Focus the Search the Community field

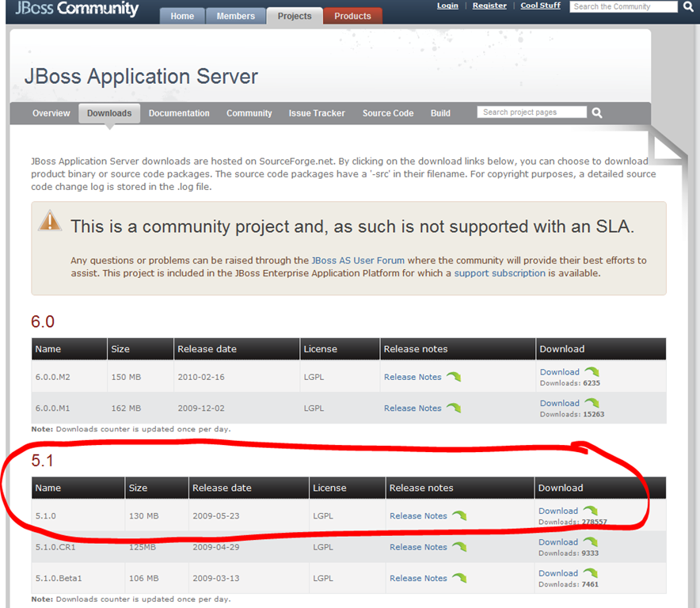coord(623,6)
